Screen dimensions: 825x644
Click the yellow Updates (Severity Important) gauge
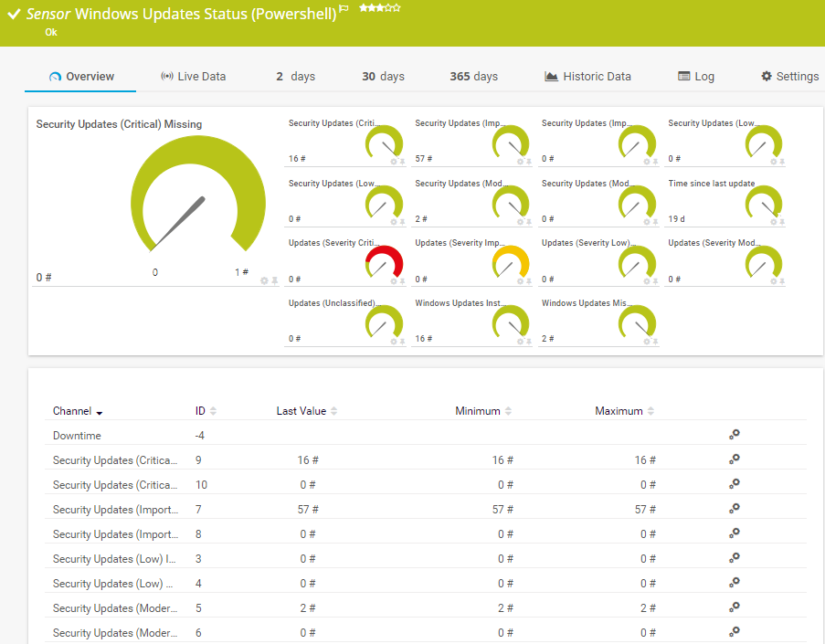[x=510, y=263]
